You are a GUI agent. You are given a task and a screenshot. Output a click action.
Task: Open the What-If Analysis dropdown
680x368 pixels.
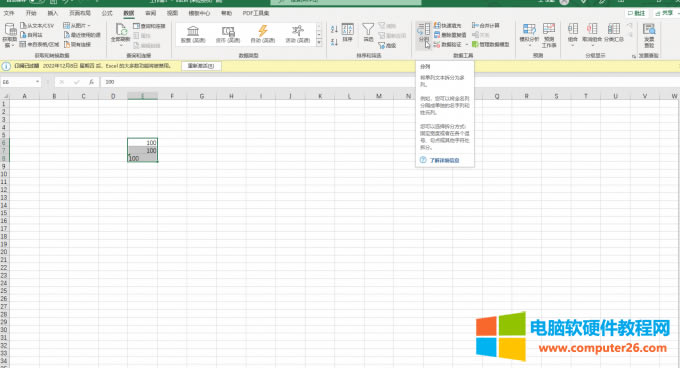pos(529,34)
